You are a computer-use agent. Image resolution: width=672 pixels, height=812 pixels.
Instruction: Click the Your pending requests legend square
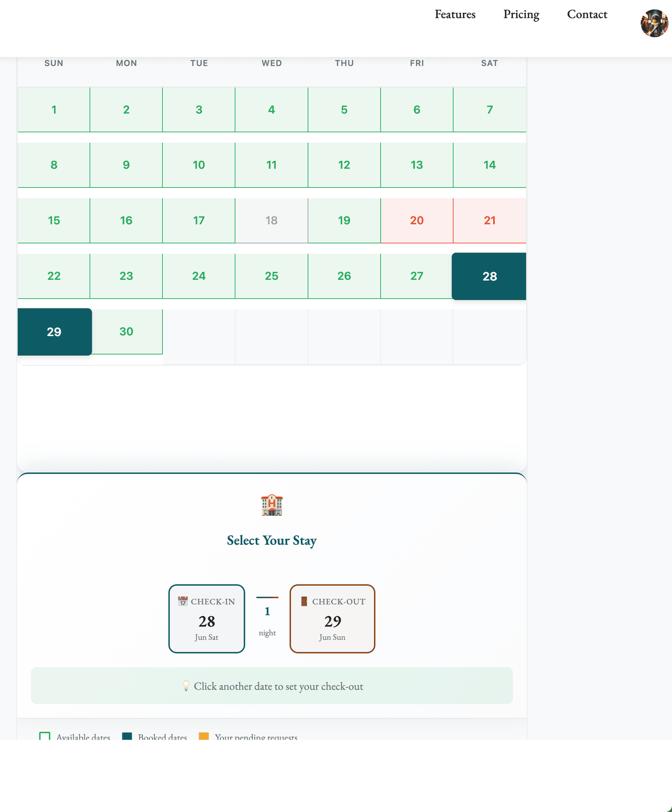(203, 736)
